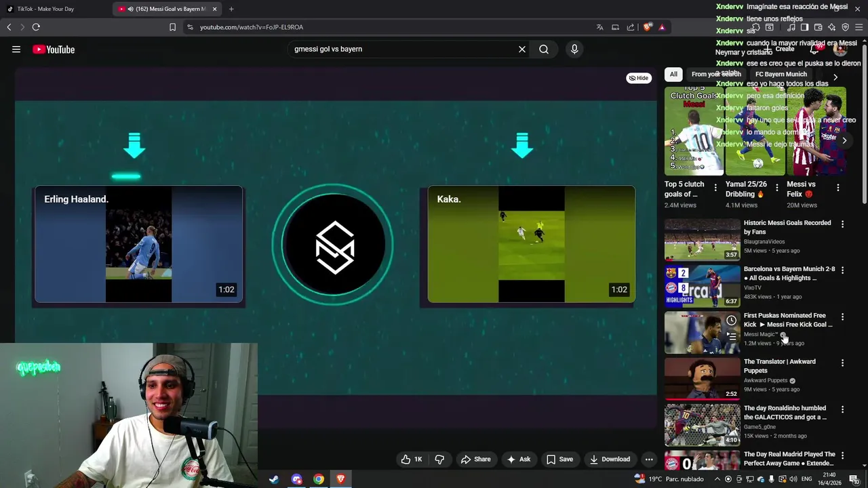Reload the current YouTube page
The height and width of the screenshot is (488, 868).
pyautogui.click(x=36, y=27)
